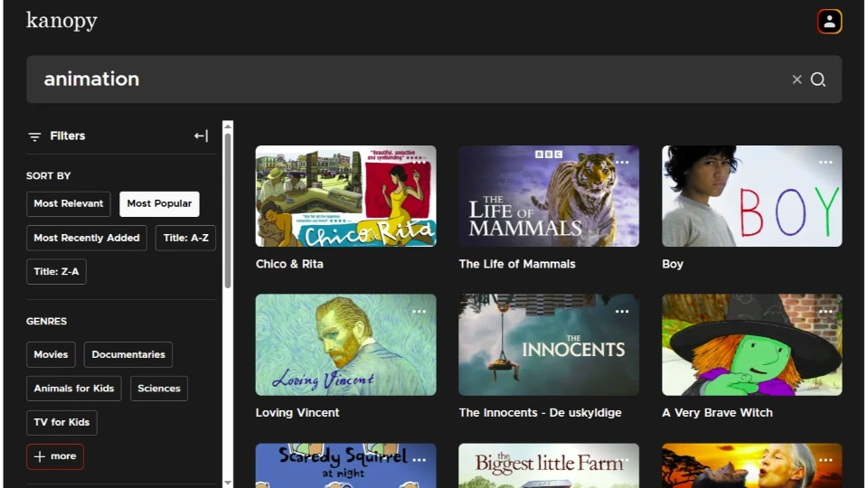The height and width of the screenshot is (488, 868).
Task: Open three-dot menu on The Life of Mammals
Action: click(622, 163)
